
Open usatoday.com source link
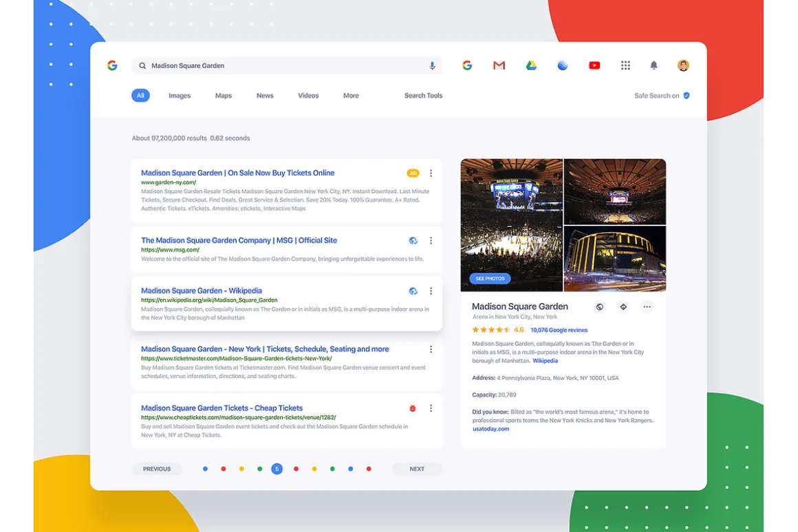point(490,429)
